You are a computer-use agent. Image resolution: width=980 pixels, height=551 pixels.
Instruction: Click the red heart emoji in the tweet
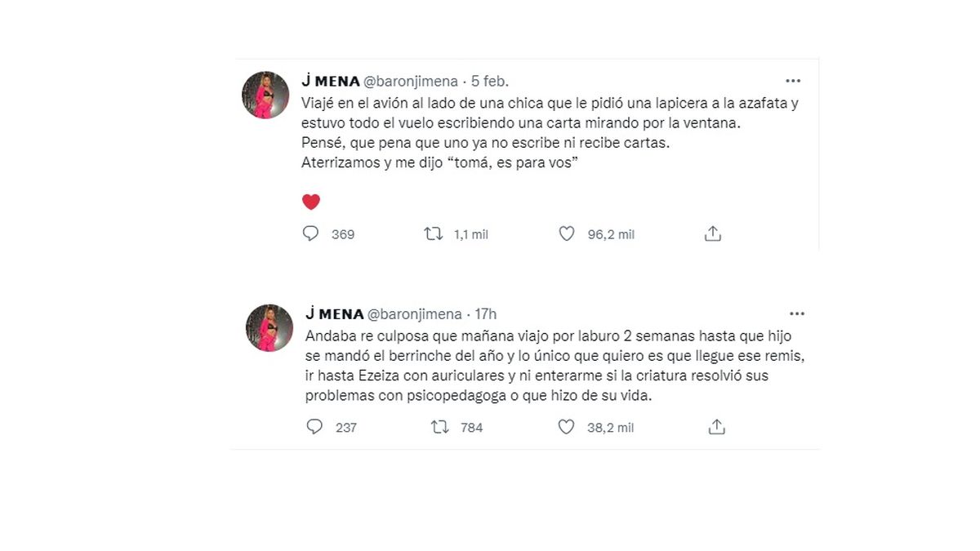click(x=311, y=202)
